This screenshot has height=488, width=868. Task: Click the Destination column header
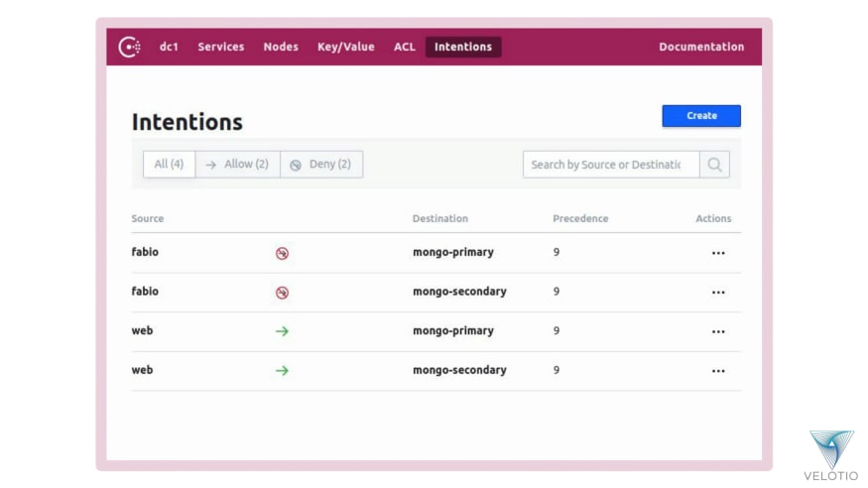click(x=440, y=218)
